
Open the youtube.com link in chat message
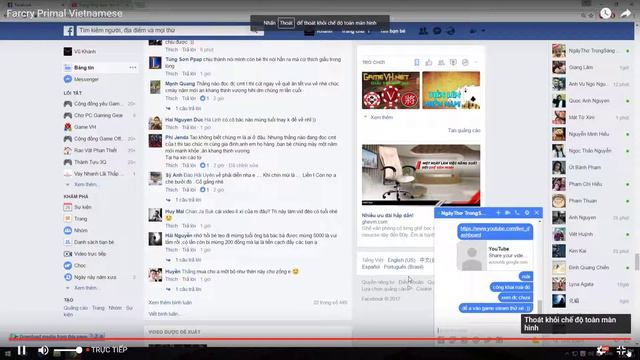pyautogui.click(x=495, y=232)
